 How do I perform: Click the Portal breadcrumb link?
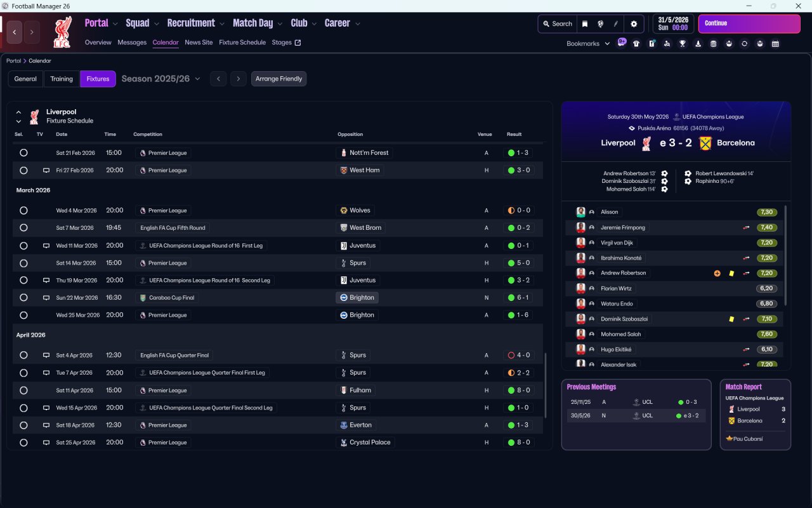pos(13,61)
